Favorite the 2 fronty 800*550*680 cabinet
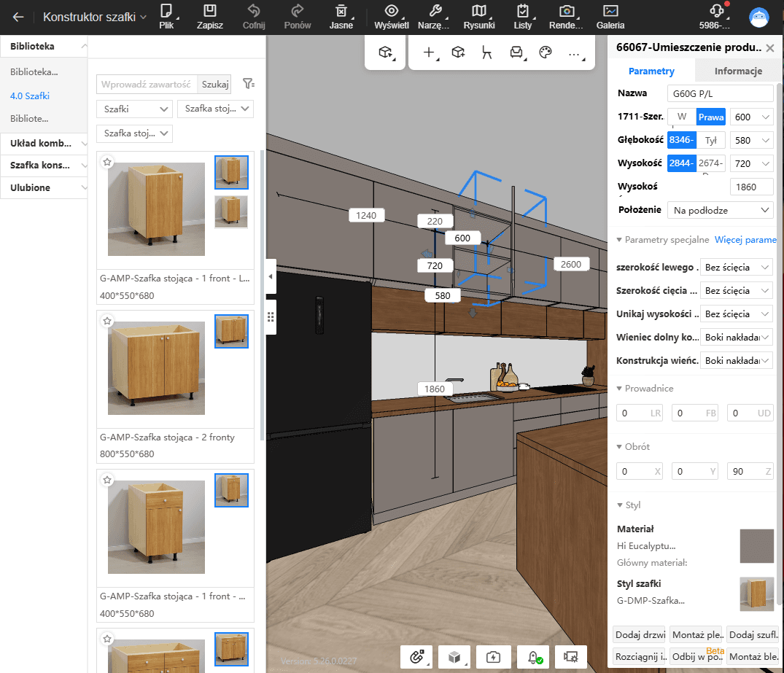 [x=107, y=321]
